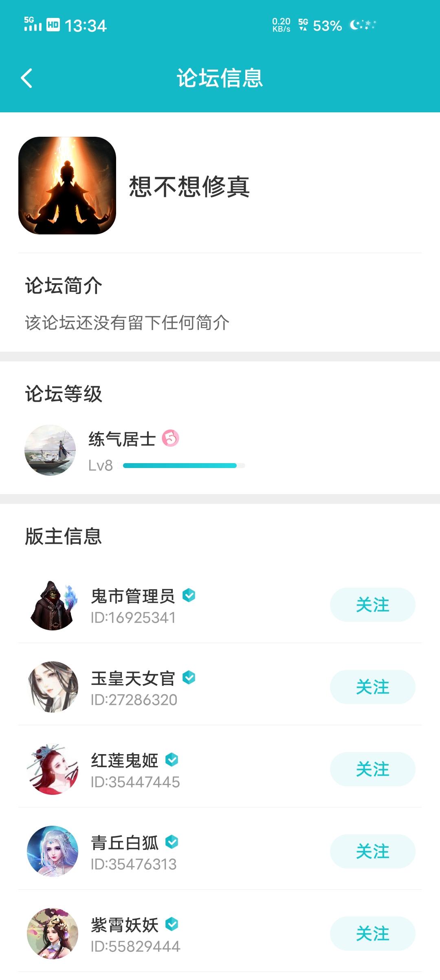This screenshot has width=440, height=980.
Task: Tap the verified badge next to 青丘白狐
Action: [172, 842]
